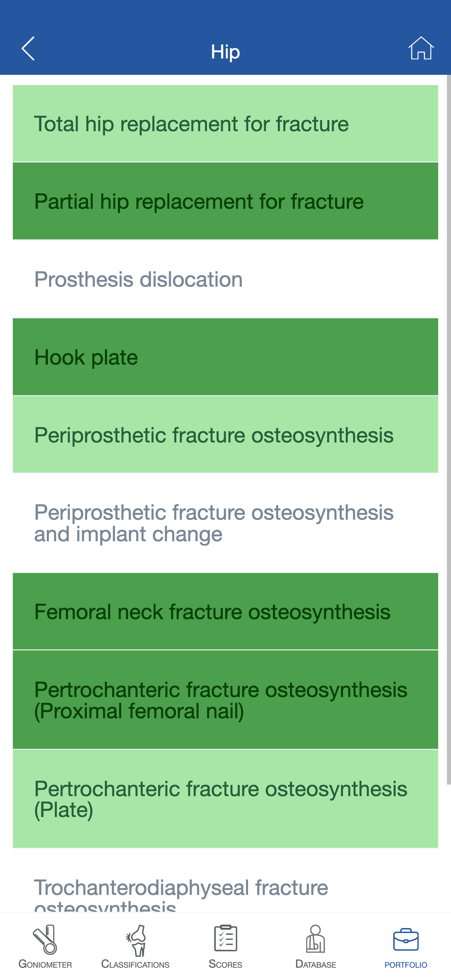Click the vertical scrollbar on right edge

(x=448, y=430)
